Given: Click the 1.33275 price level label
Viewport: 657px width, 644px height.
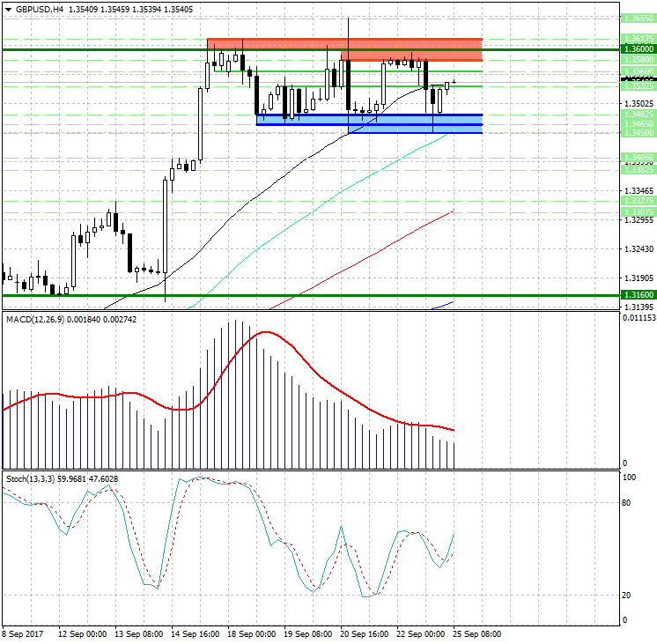Looking at the screenshot, I should [x=638, y=201].
